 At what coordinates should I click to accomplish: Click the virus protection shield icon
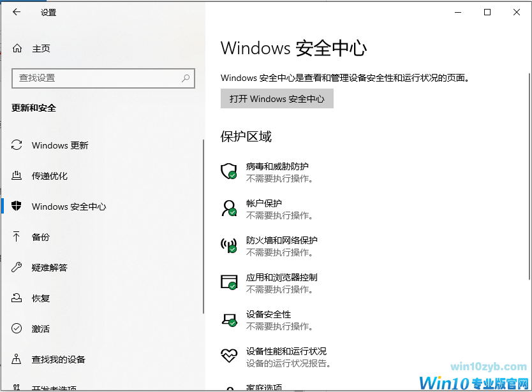pyautogui.click(x=228, y=171)
